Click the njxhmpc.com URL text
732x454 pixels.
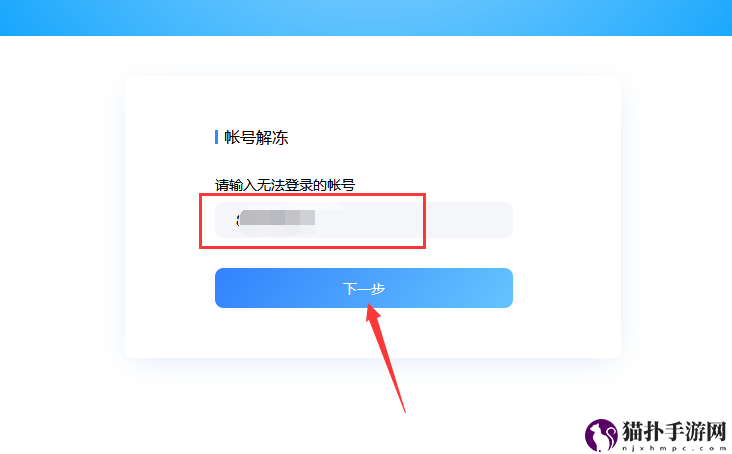[674, 448]
